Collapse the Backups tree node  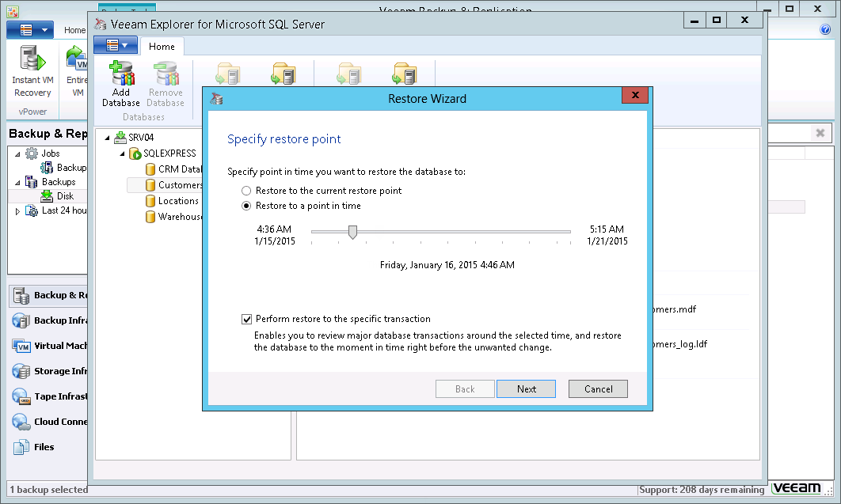[17, 182]
